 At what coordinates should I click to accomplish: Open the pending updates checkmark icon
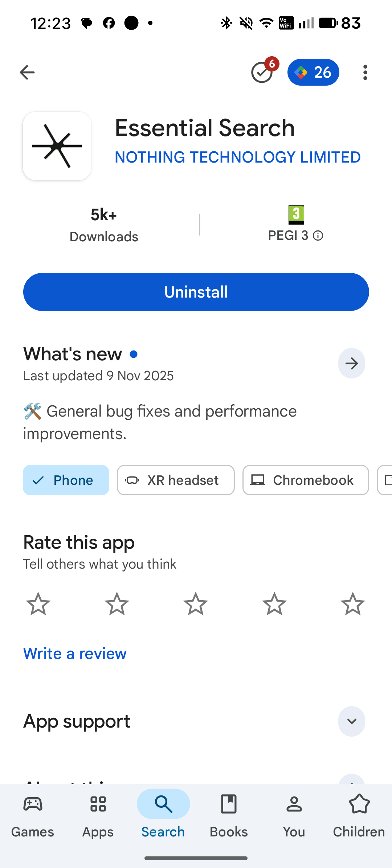point(262,73)
